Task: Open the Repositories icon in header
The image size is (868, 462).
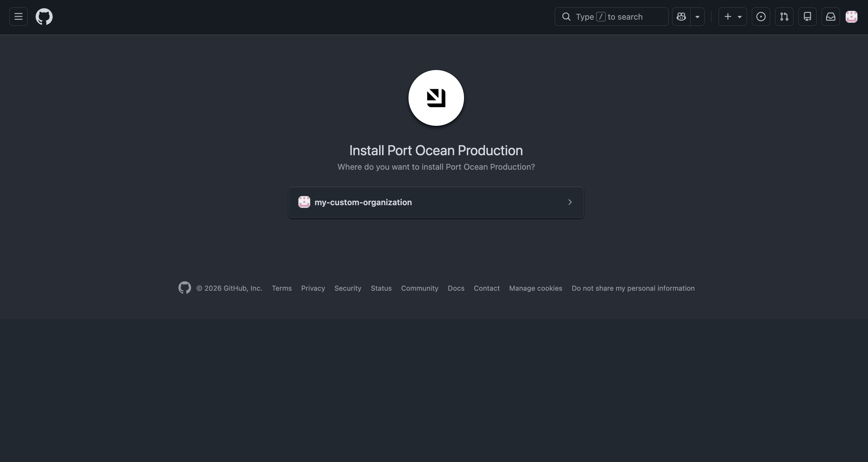Action: click(x=807, y=16)
